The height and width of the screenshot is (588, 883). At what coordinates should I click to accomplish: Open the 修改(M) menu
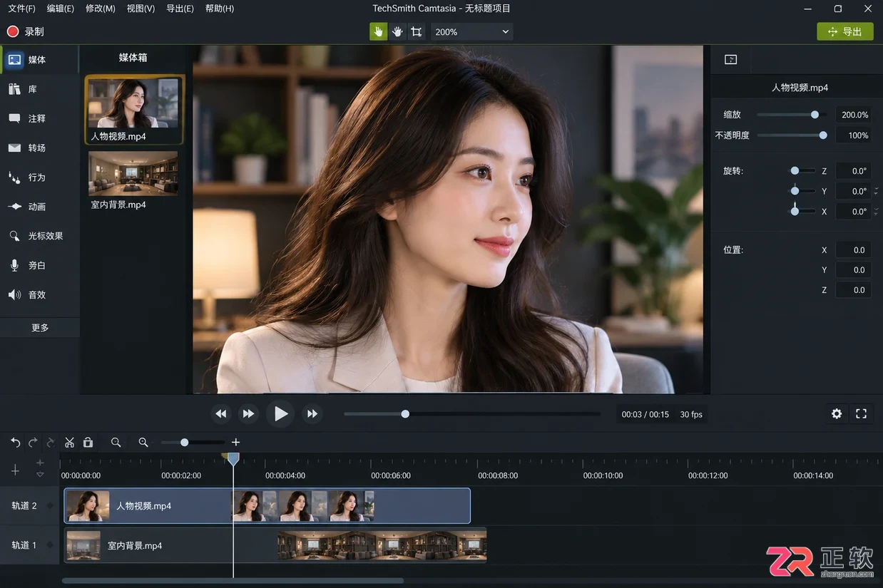click(100, 9)
